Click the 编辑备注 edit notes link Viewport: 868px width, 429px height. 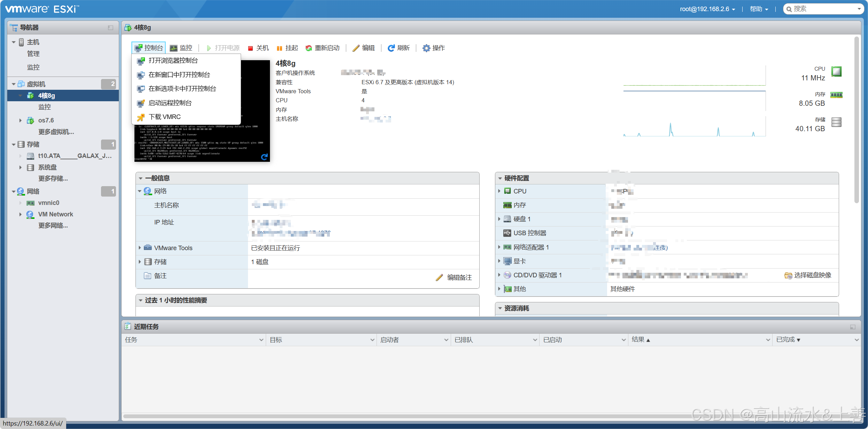454,277
